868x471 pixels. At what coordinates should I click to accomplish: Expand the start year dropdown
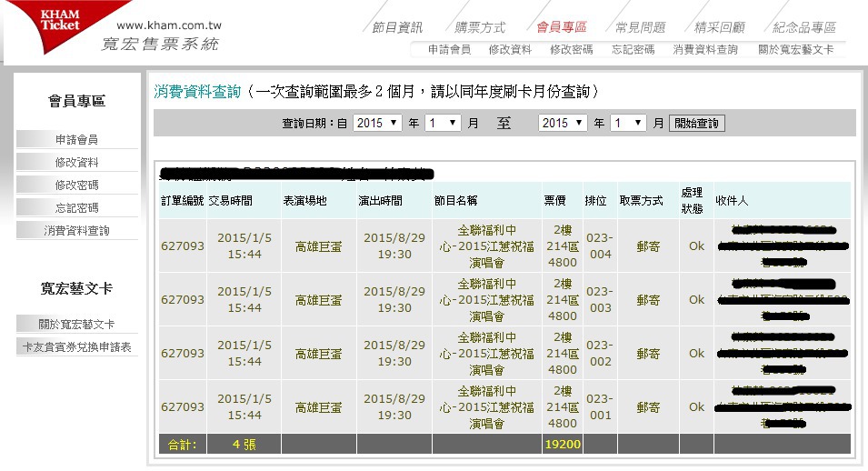pyautogui.click(x=377, y=123)
